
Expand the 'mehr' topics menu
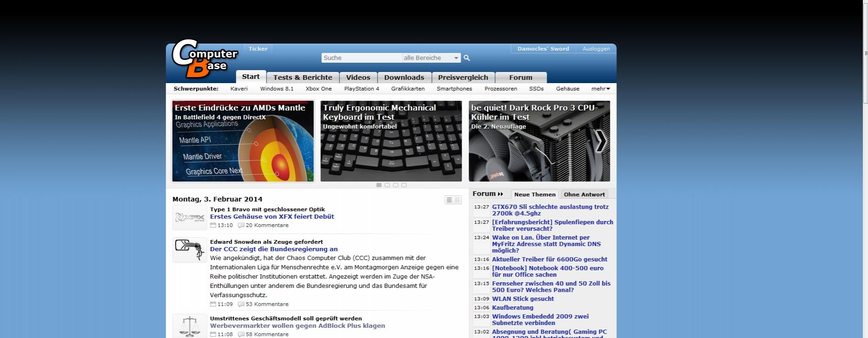[601, 89]
